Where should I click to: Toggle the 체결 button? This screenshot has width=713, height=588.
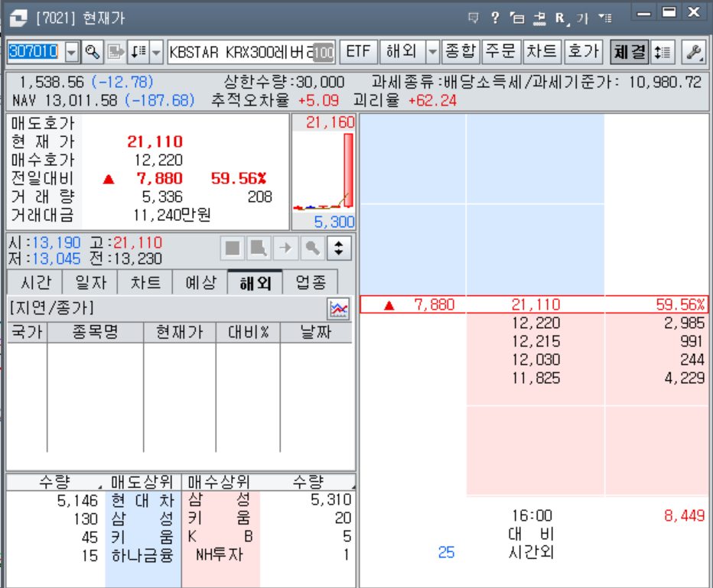coord(629,52)
